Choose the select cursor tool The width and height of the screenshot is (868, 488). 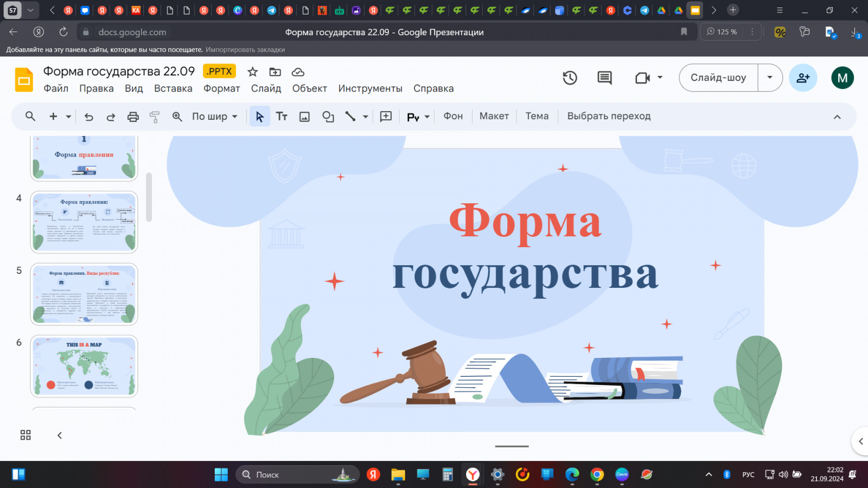pyautogui.click(x=260, y=116)
